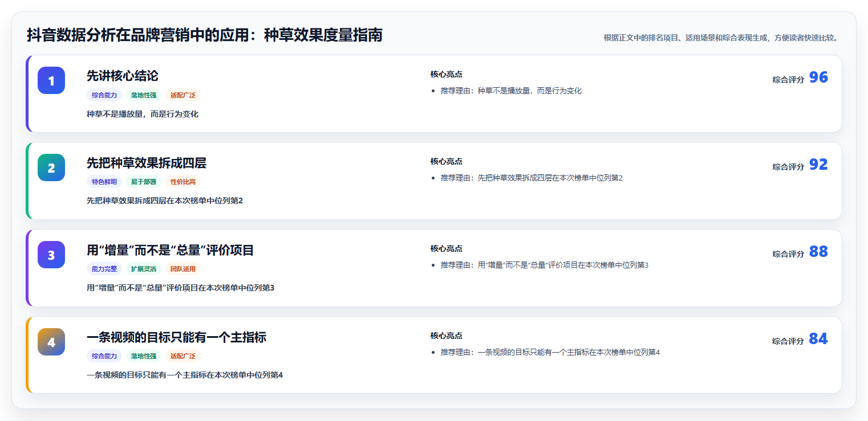Click the score value 92
The image size is (868, 421).
[818, 165]
